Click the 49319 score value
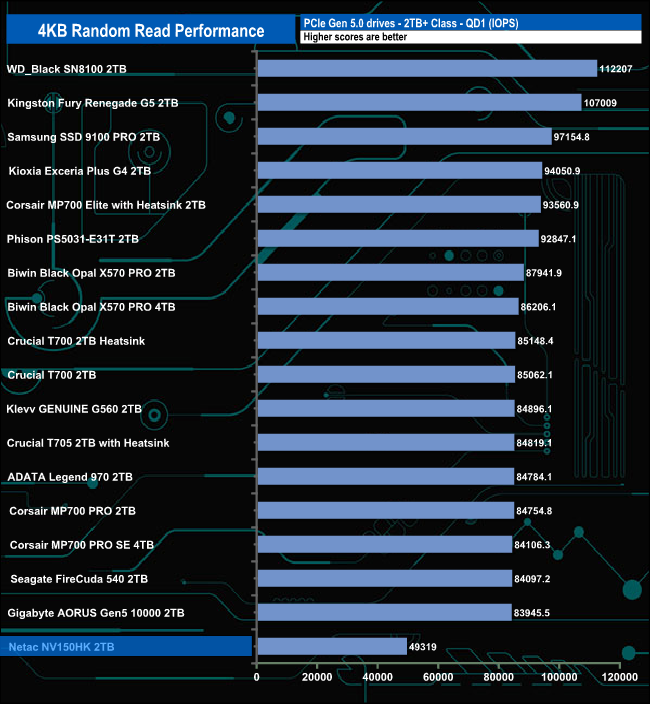This screenshot has height=704, width=650. [422, 647]
